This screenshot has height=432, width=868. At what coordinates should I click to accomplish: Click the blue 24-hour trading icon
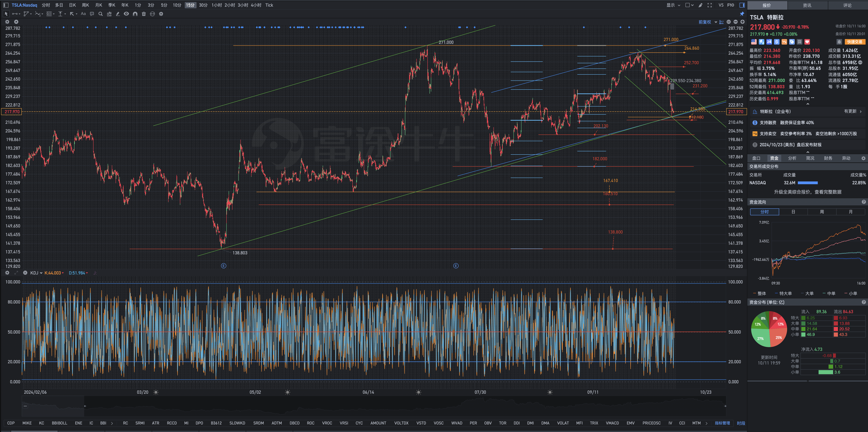click(769, 42)
